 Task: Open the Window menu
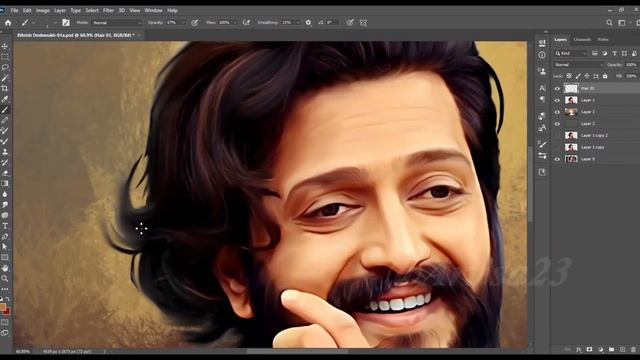(x=153, y=10)
